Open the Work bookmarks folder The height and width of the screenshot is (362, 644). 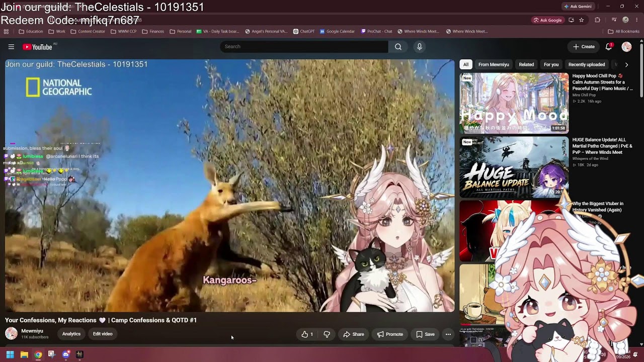point(57,31)
